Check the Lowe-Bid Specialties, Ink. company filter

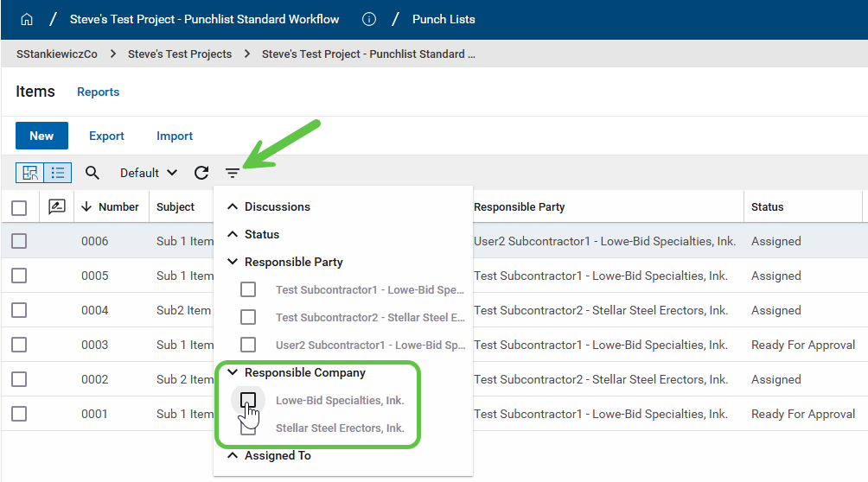(248, 400)
